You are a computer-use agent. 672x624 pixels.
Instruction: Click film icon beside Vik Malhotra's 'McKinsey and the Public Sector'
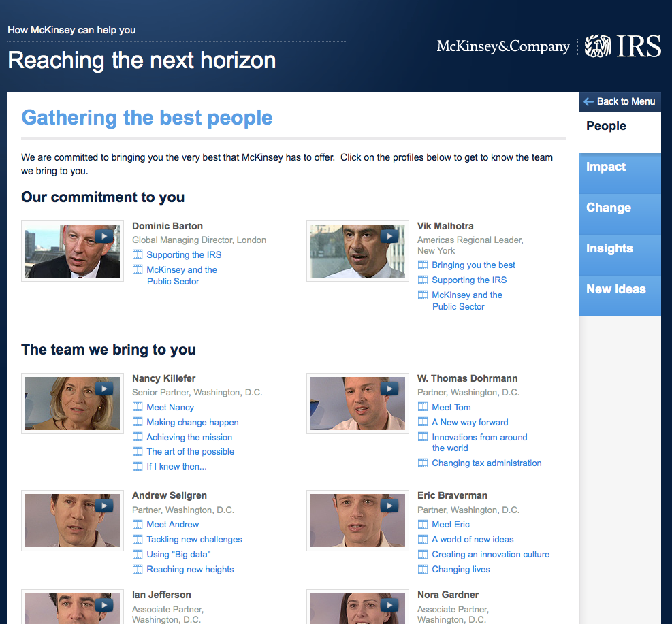point(423,295)
